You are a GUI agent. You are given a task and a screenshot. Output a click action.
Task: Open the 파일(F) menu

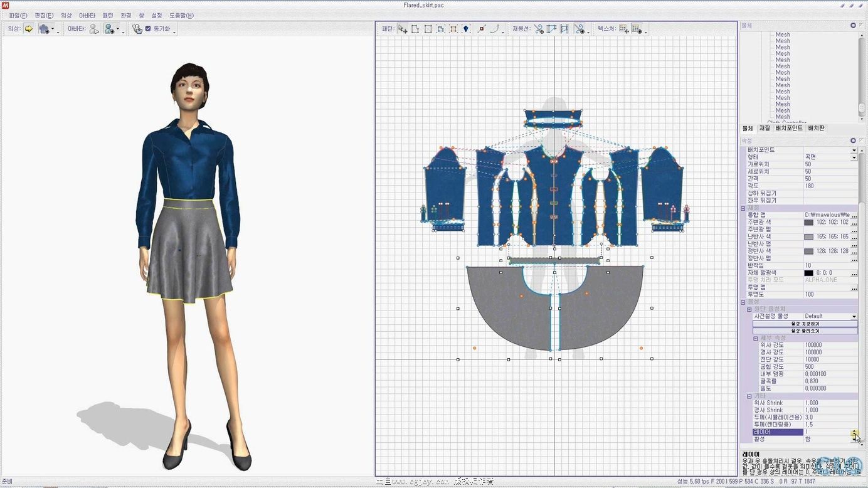[18, 15]
